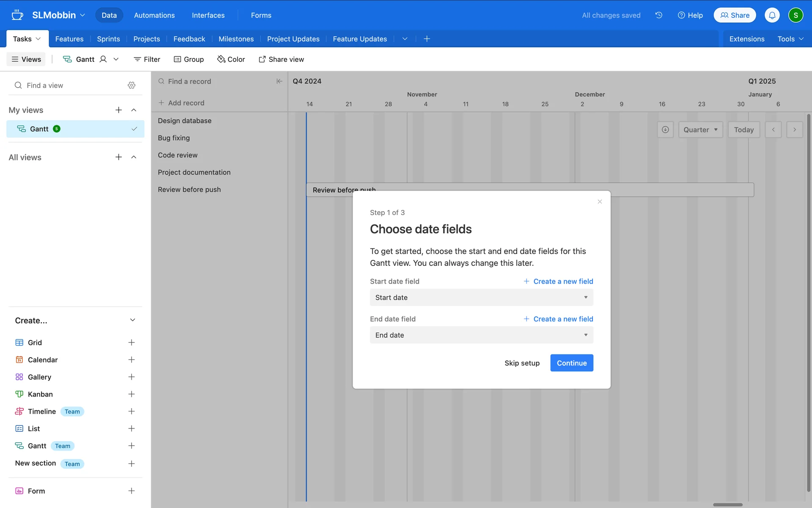Add a new Calendar view
This screenshot has width=812, height=508.
(132, 360)
